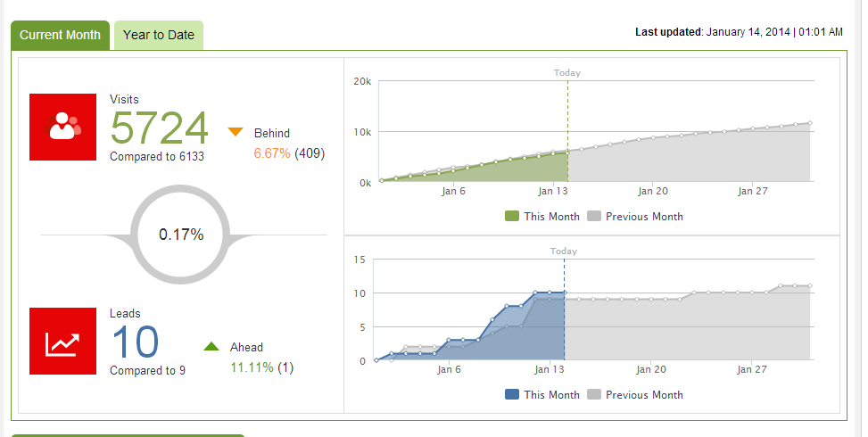Open the Year to Date tab

point(159,36)
